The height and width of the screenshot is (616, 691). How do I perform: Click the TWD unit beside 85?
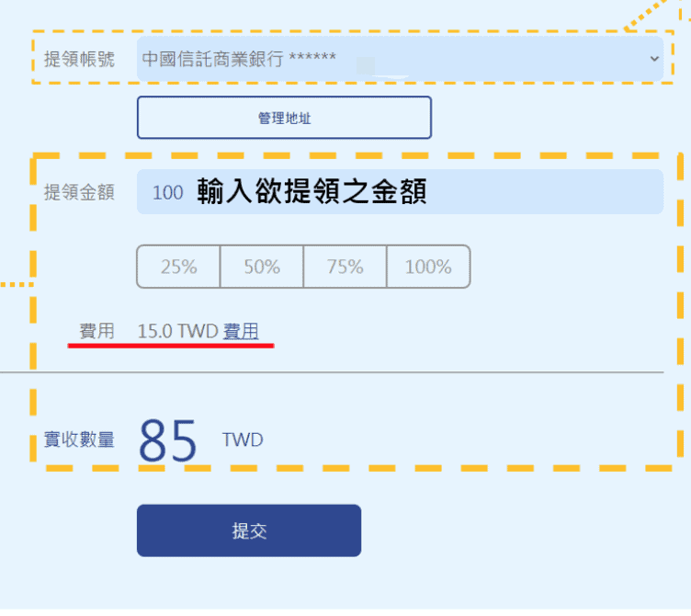(x=243, y=439)
